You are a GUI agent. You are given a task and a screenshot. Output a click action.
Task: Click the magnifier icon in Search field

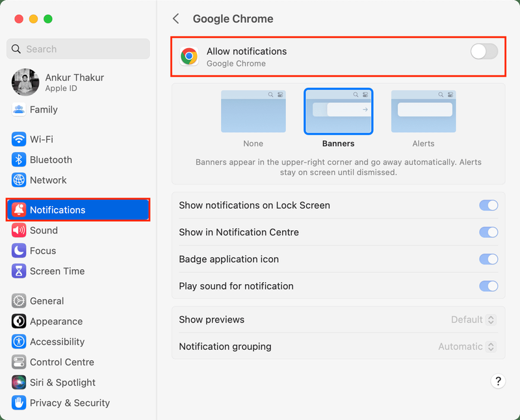point(16,49)
